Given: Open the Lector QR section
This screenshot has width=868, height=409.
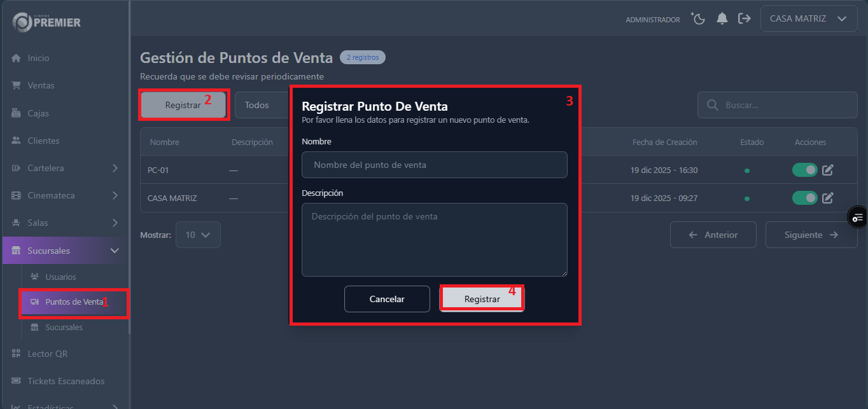Looking at the screenshot, I should (x=48, y=353).
